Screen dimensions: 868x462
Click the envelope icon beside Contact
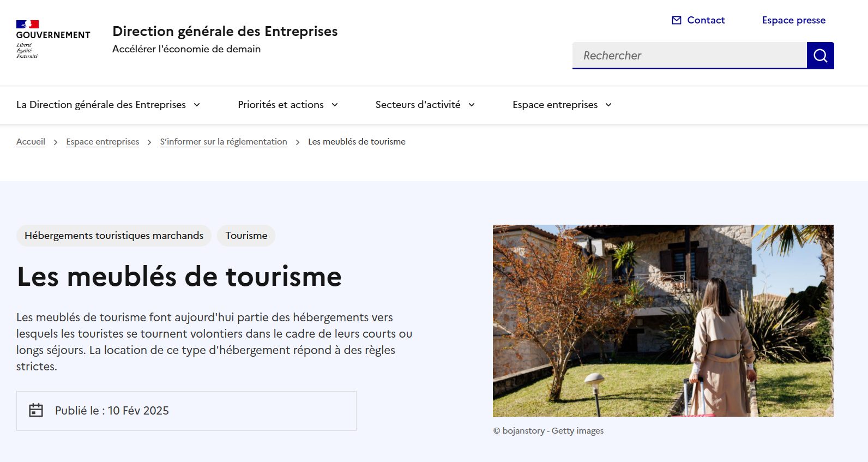(676, 20)
